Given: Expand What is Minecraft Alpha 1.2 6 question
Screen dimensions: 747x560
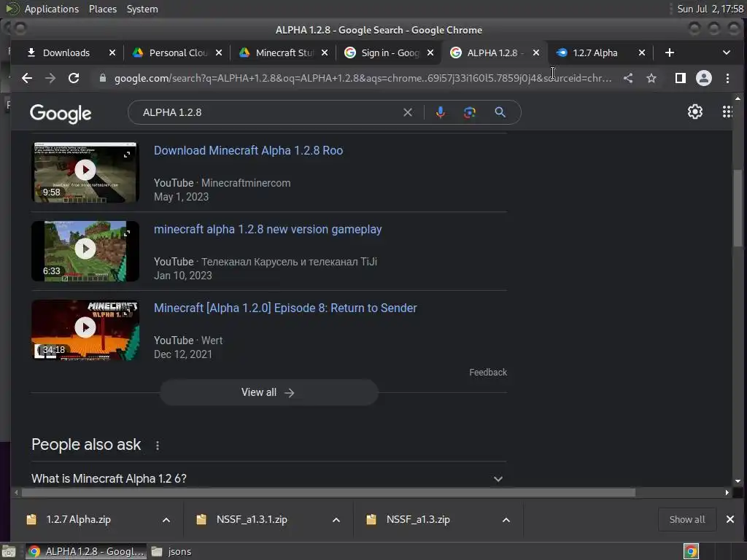Looking at the screenshot, I should pyautogui.click(x=268, y=478).
